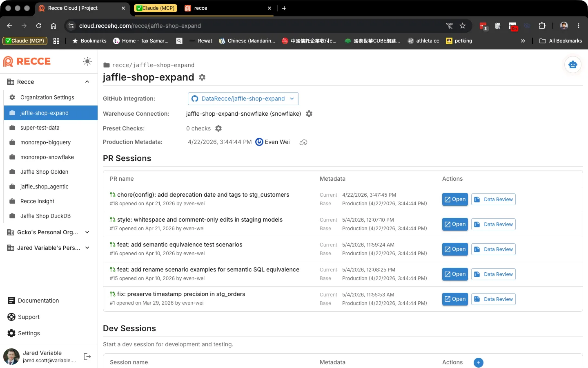Screen dimensions: 588x368
Task: Open PR #18 chore(config) session
Action: point(455,200)
